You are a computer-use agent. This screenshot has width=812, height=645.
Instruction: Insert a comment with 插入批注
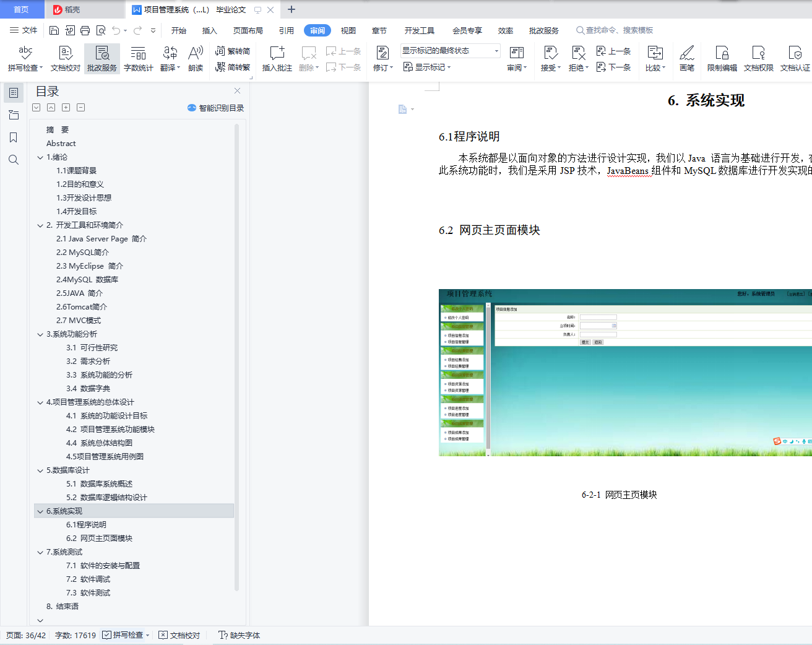pos(277,59)
